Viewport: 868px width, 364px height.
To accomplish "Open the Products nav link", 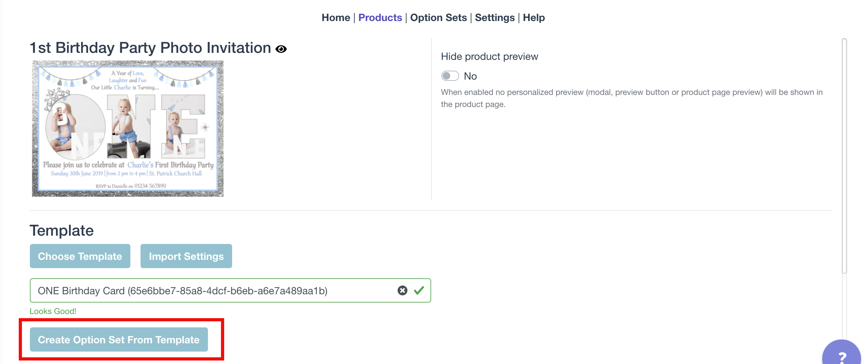I will pyautogui.click(x=380, y=18).
